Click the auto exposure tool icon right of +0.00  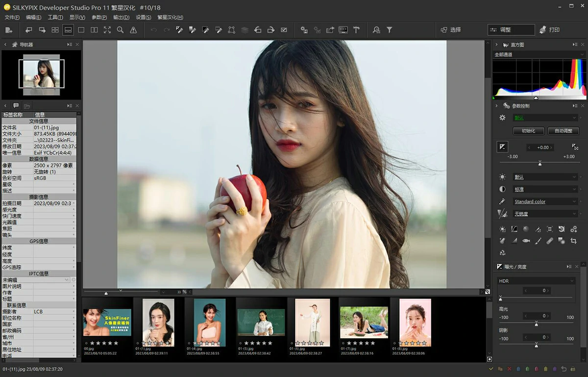(575, 147)
